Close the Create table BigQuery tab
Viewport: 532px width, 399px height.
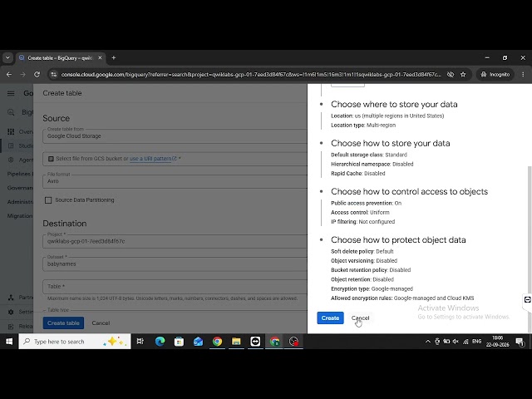click(x=100, y=58)
